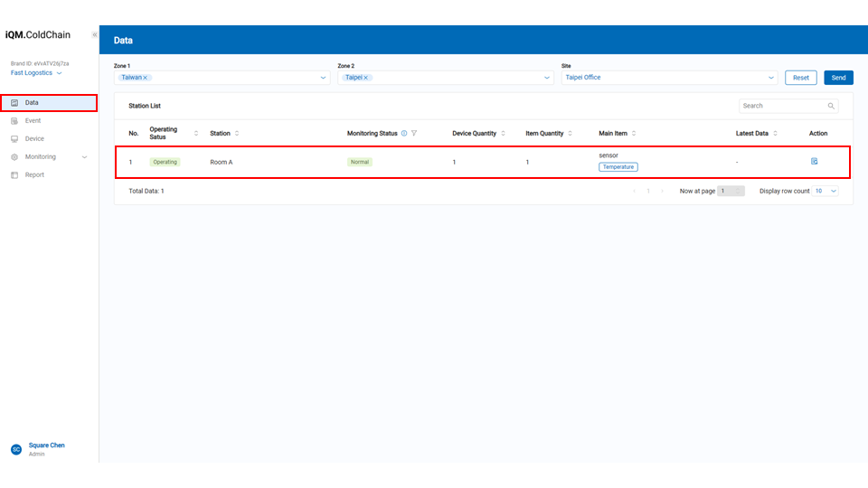
Task: Click the Reset button
Action: 800,78
